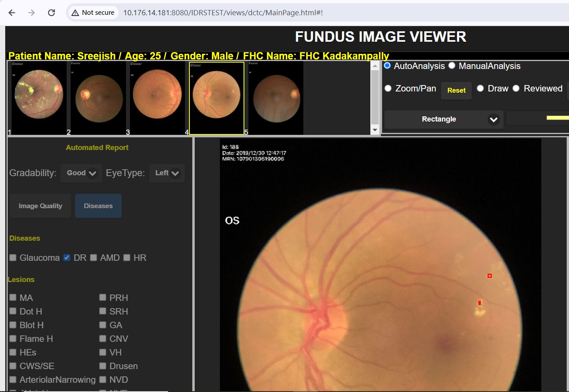Tick the Drusen lesion checkbox
The image size is (569, 392).
pyautogui.click(x=103, y=366)
